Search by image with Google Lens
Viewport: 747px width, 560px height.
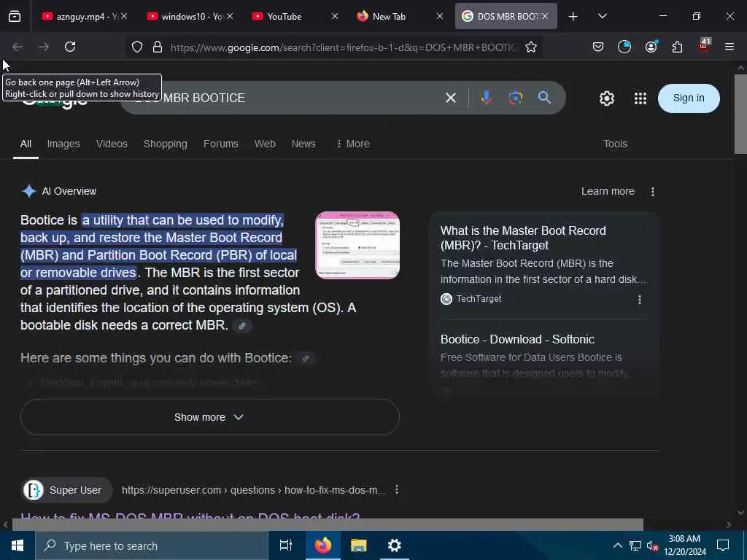click(x=516, y=98)
